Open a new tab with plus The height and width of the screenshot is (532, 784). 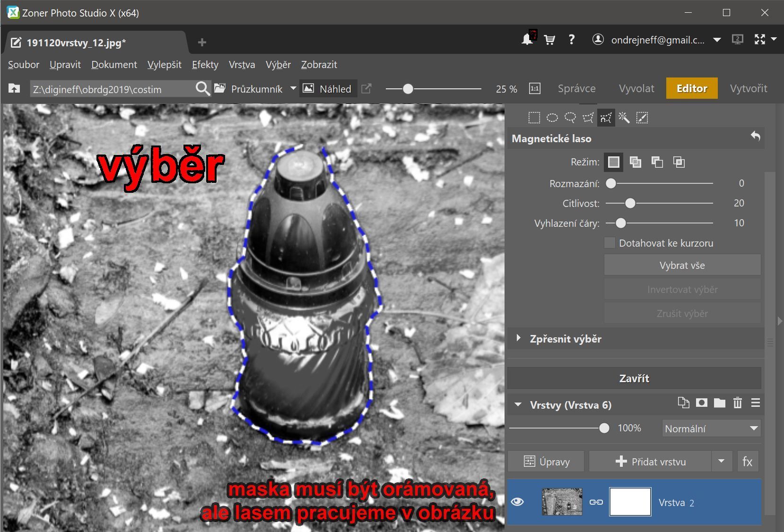pos(202,43)
